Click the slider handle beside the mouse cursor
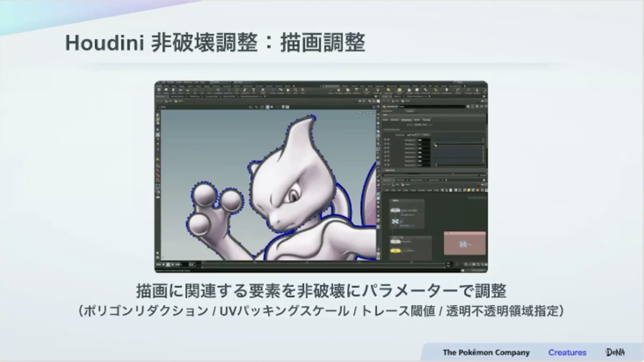The height and width of the screenshot is (362, 644). click(434, 144)
